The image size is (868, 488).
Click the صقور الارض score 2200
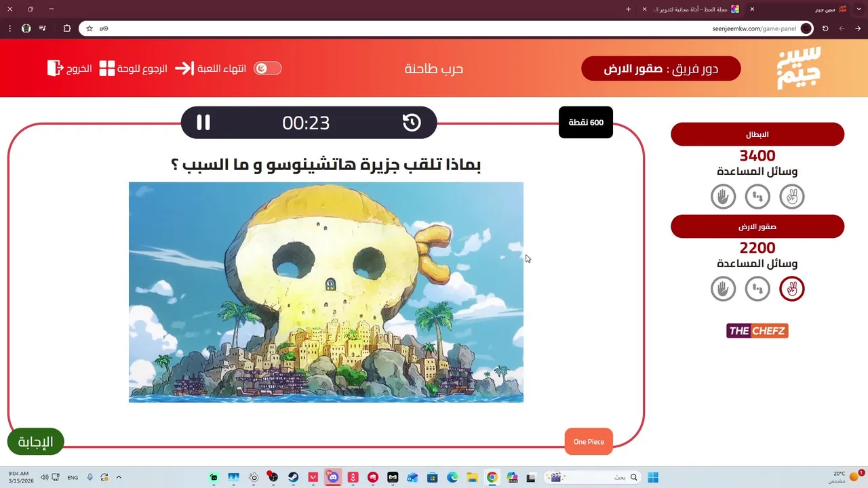(x=757, y=248)
